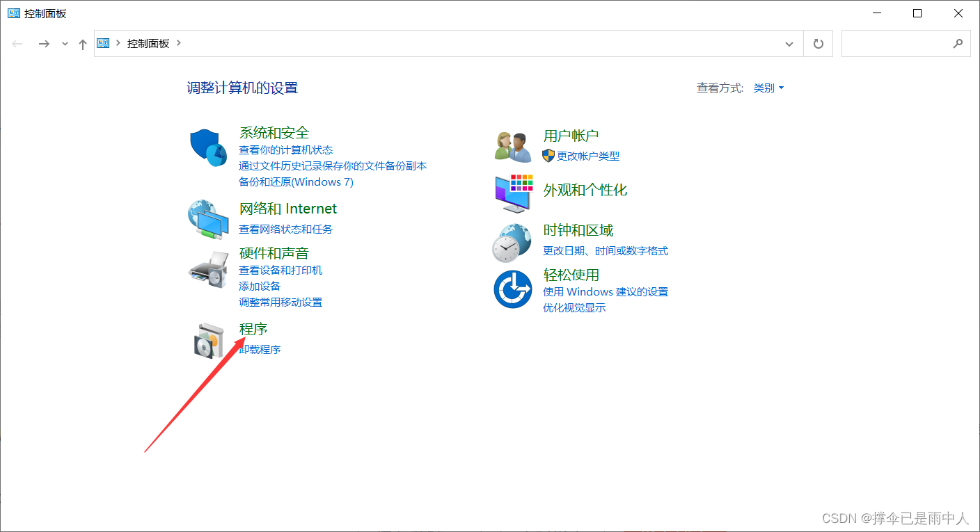The image size is (980, 532).
Task: Open 备份和还原(Windows 7) link
Action: click(x=297, y=182)
